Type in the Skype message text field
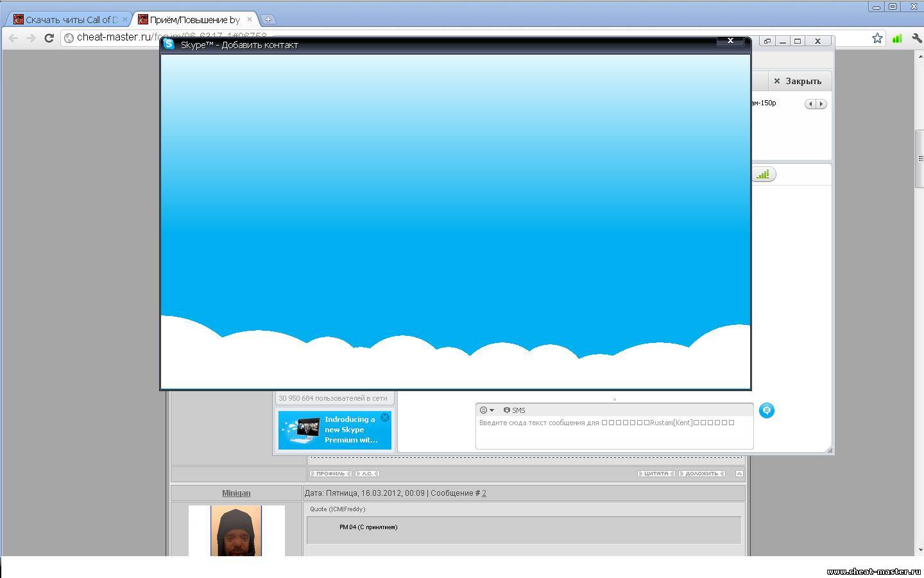924x578 pixels. [x=613, y=433]
